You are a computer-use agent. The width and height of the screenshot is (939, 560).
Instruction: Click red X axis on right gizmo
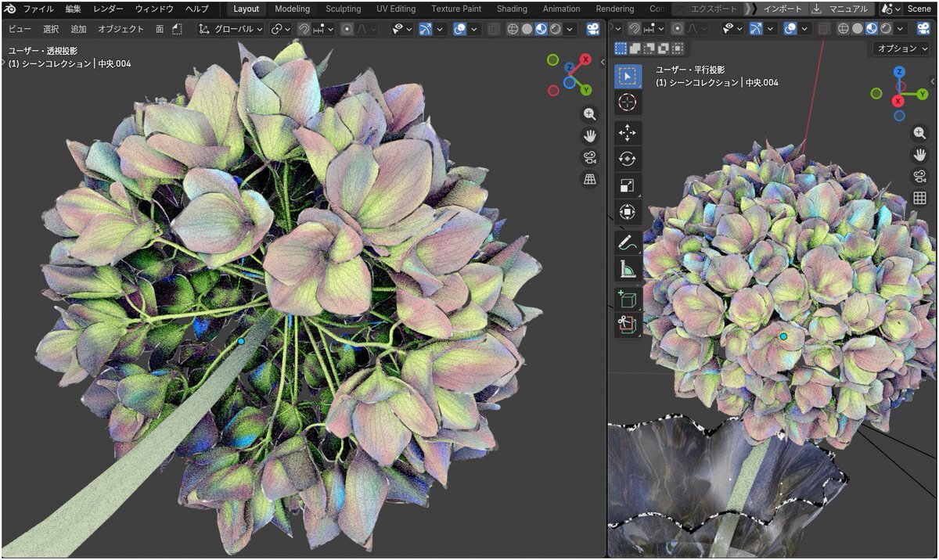[898, 101]
